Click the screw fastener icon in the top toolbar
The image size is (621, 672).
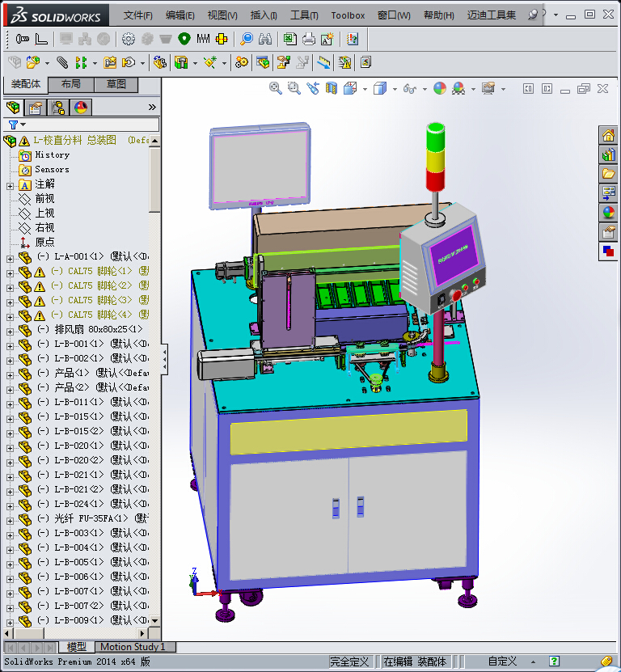(x=23, y=39)
